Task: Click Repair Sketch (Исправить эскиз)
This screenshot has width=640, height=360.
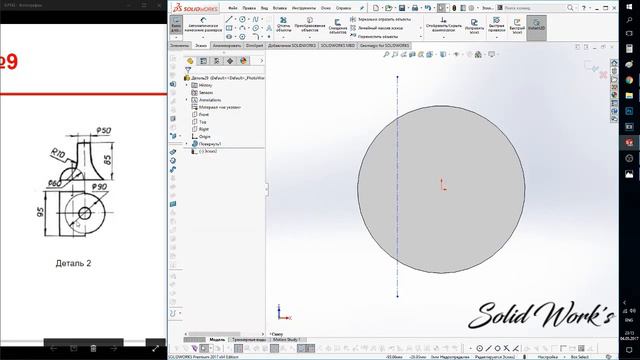Action: point(474,26)
